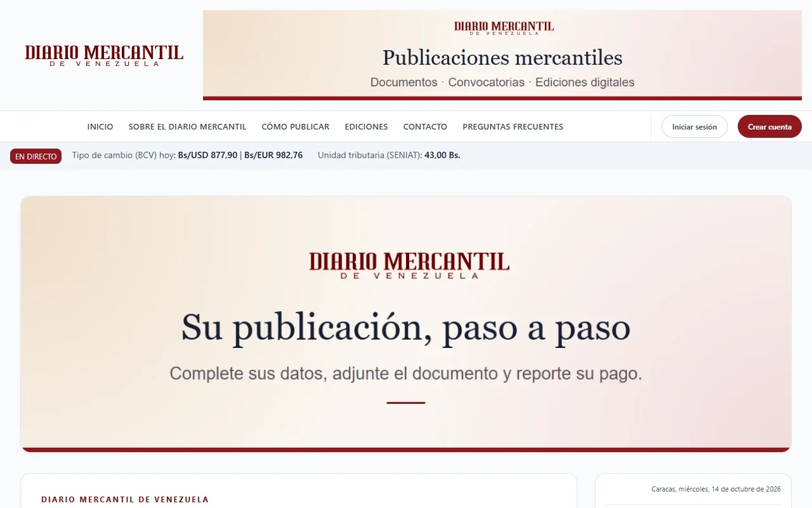Click the Crear cuenta button

[x=769, y=127]
